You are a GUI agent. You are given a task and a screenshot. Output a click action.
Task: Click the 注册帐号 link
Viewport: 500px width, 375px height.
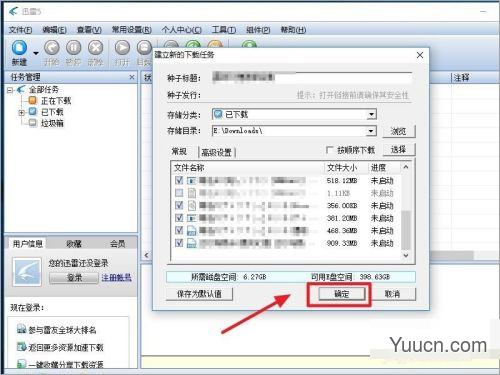(116, 278)
